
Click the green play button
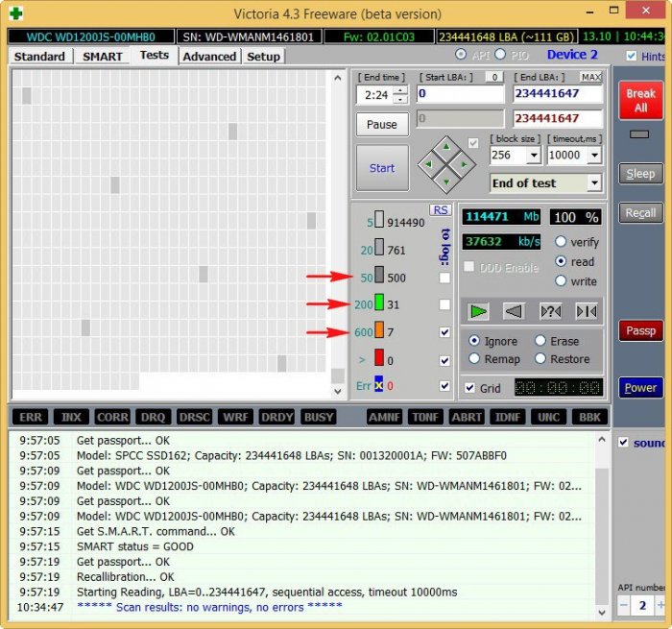[478, 311]
